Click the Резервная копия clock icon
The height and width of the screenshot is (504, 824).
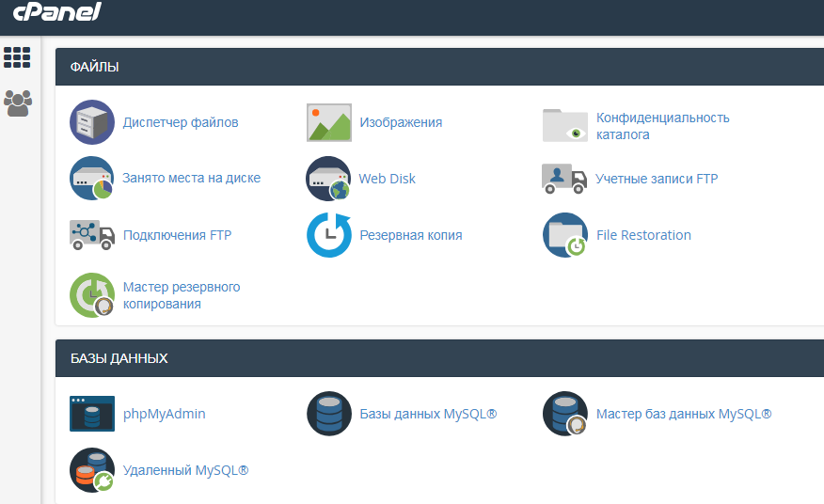tap(329, 235)
